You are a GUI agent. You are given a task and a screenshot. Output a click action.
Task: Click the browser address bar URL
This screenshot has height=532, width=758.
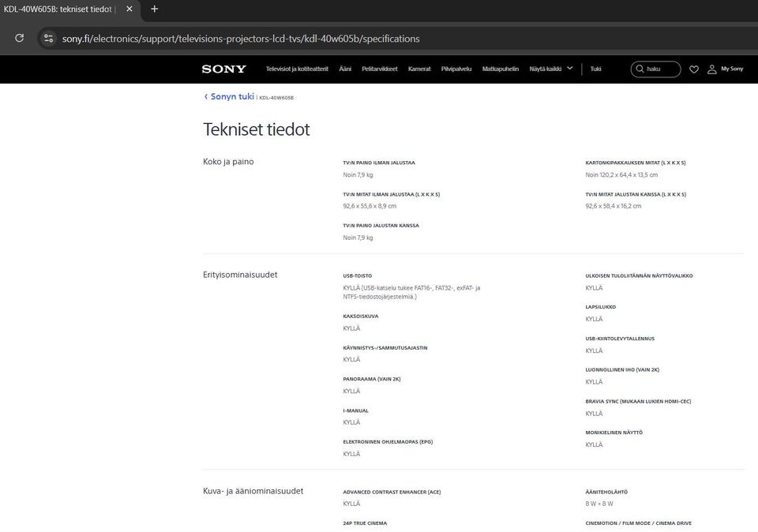[241, 39]
